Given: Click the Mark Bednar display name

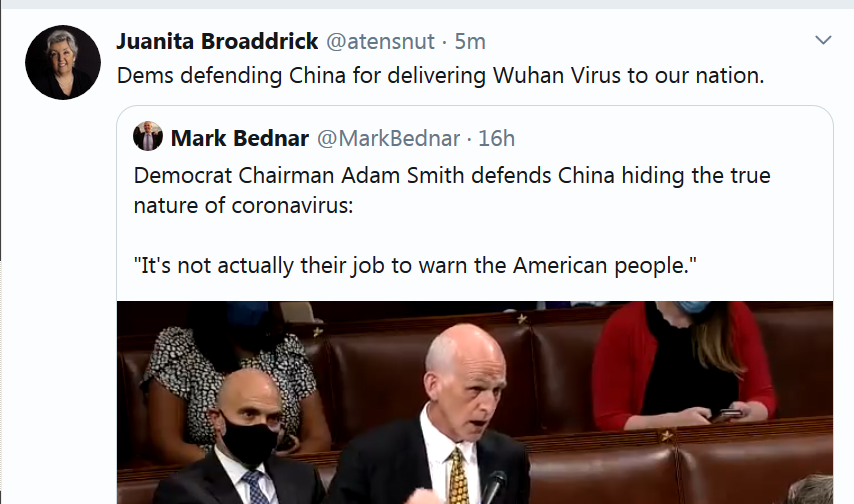Looking at the screenshot, I should coord(240,138).
